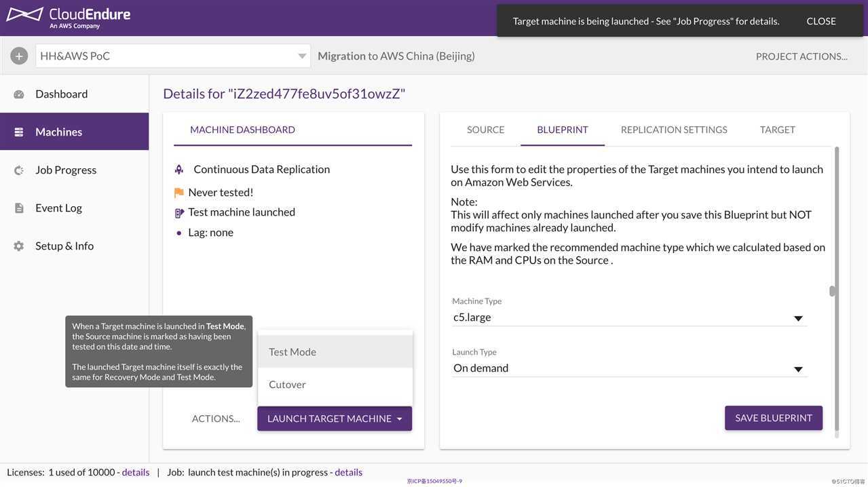Open the HH&AWS PoC project dropdown

tap(173, 56)
